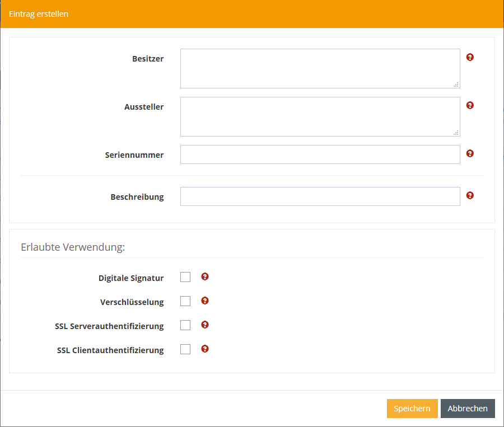This screenshot has height=427, width=504.
Task: Click the Digitale Signatur help icon
Action: pyautogui.click(x=205, y=276)
